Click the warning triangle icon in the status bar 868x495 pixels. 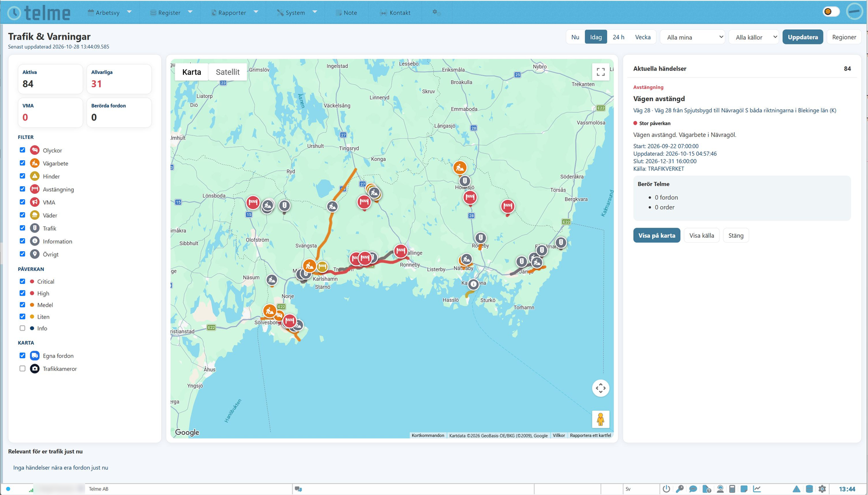pos(796,489)
